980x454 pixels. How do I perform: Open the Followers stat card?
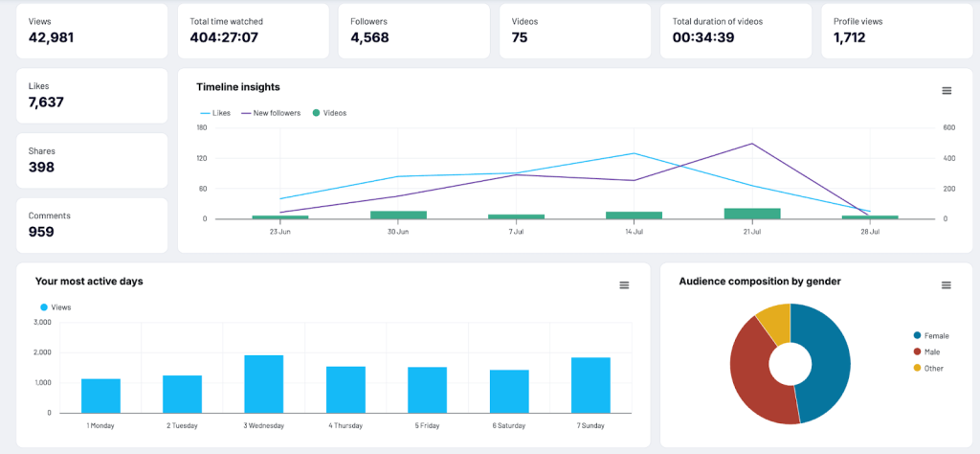tap(413, 31)
